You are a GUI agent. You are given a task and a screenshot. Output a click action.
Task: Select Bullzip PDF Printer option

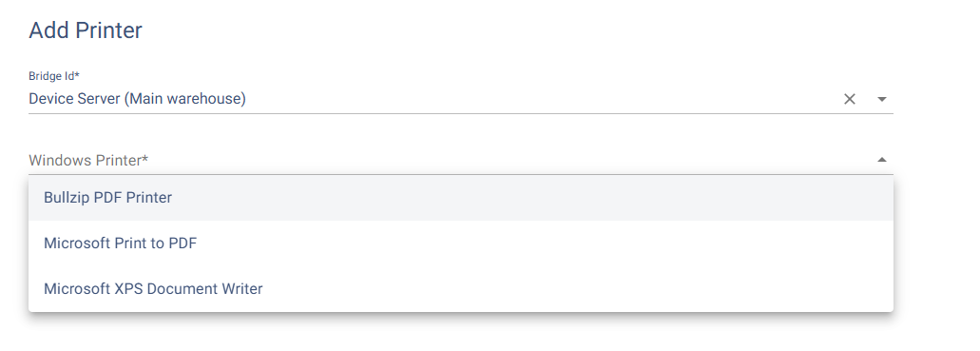(x=461, y=198)
